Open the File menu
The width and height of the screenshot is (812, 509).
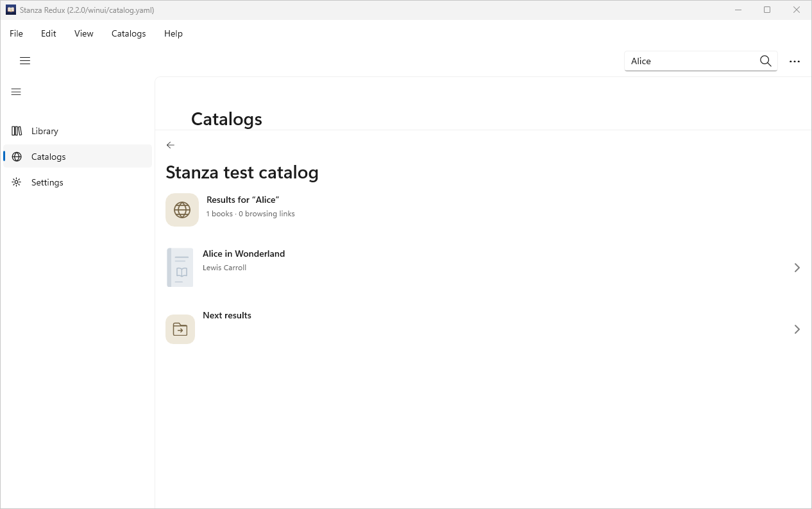click(16, 33)
